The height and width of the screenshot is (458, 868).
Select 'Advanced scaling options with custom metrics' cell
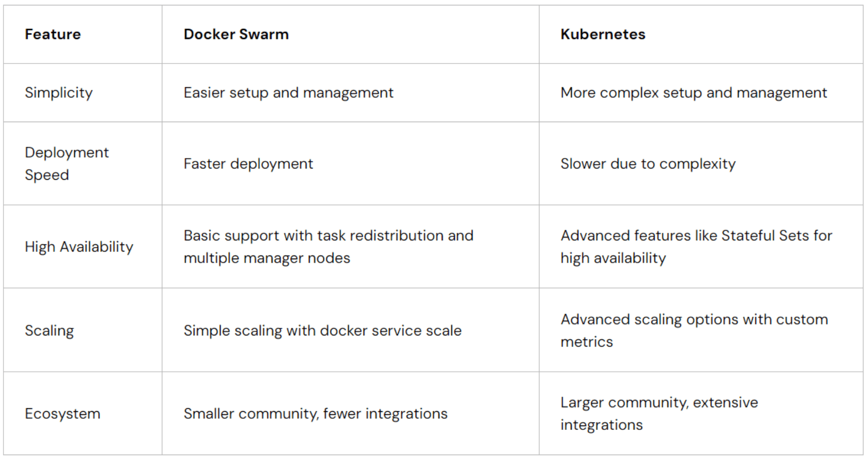[x=694, y=330]
